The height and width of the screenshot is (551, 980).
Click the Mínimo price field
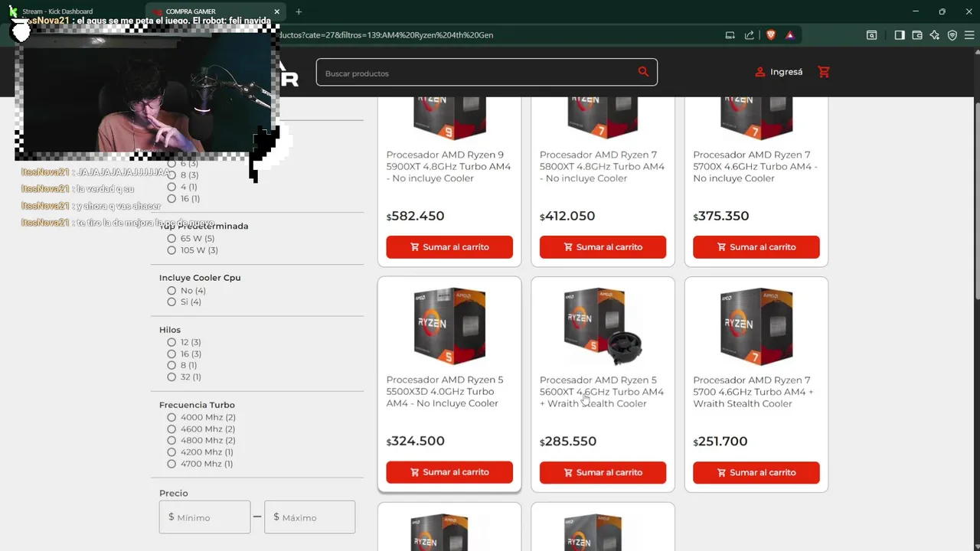(204, 517)
